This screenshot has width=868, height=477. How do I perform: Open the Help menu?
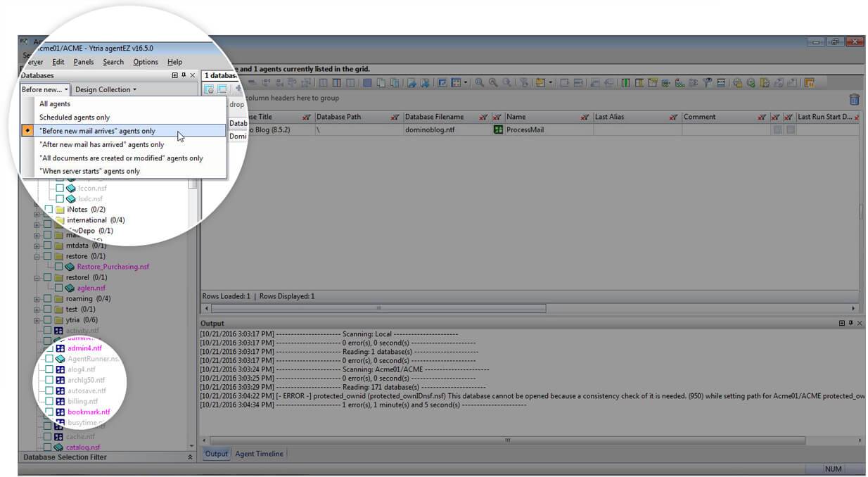point(175,62)
